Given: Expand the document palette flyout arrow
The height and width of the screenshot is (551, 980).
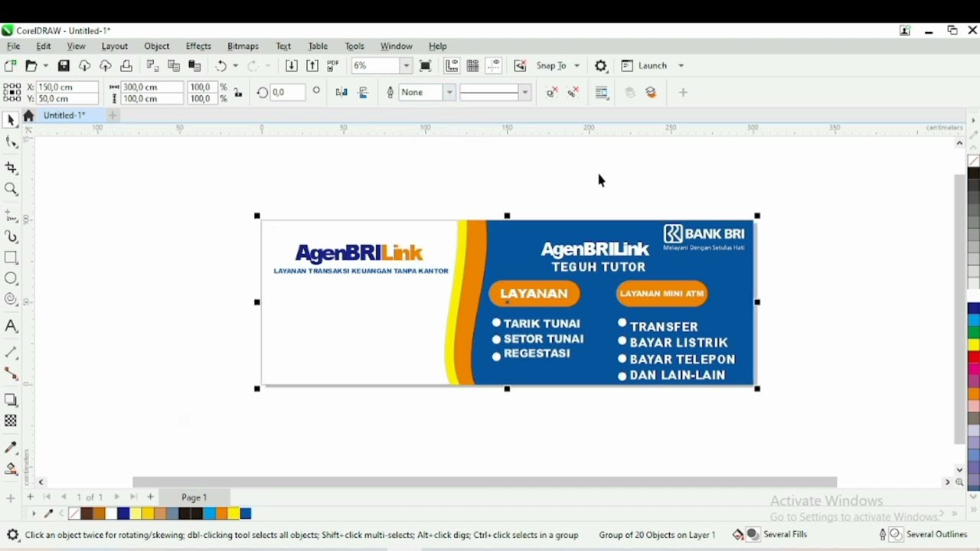Looking at the screenshot, I should (x=33, y=514).
